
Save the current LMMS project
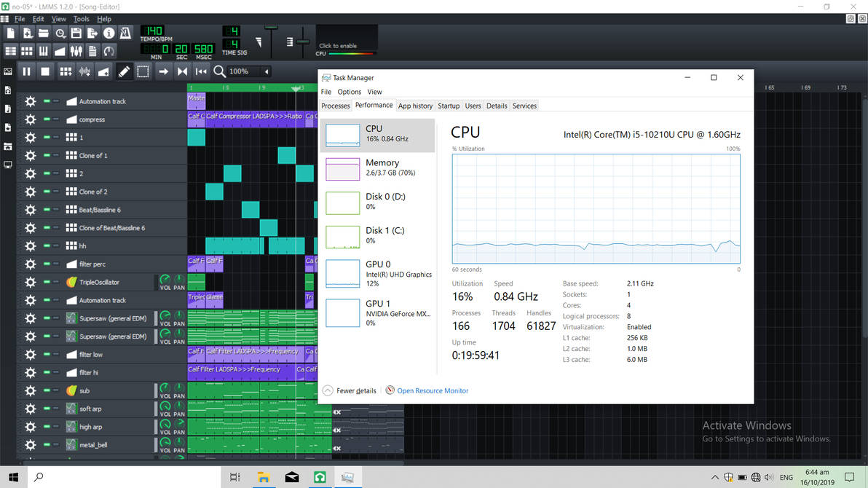[x=76, y=34]
